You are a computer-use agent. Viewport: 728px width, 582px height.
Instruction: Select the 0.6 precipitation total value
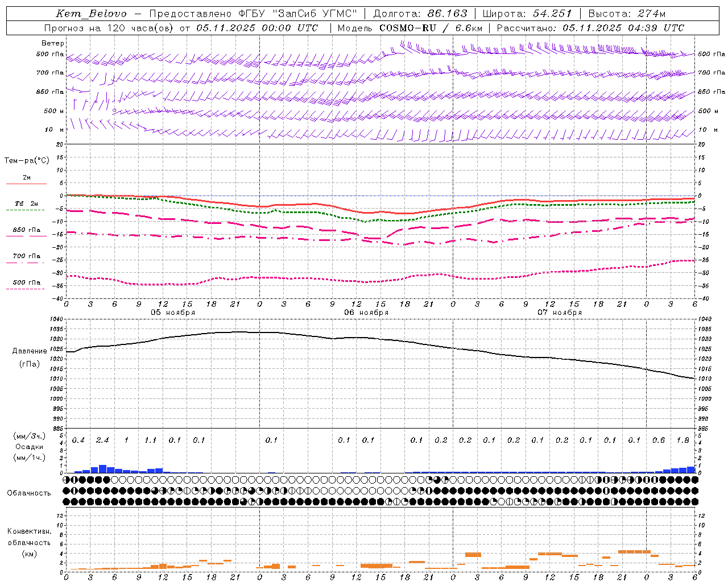click(659, 440)
